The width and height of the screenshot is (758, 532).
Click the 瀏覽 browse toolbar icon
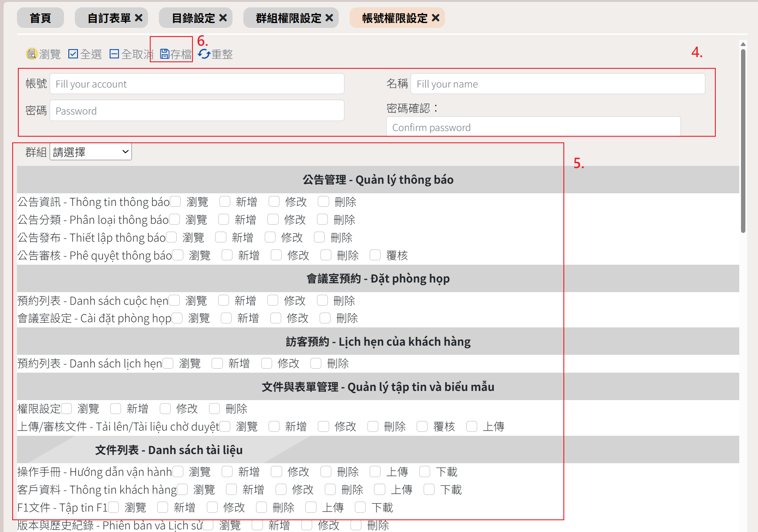(32, 54)
